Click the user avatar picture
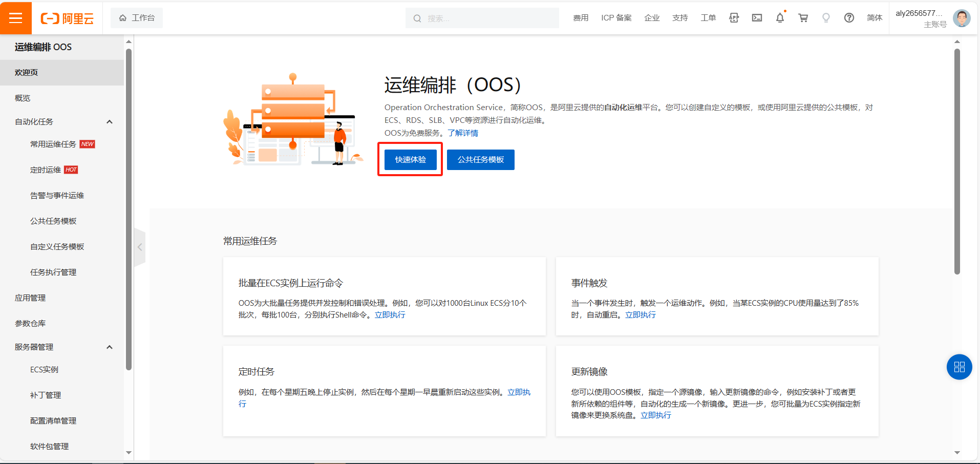980x464 pixels. (962, 18)
